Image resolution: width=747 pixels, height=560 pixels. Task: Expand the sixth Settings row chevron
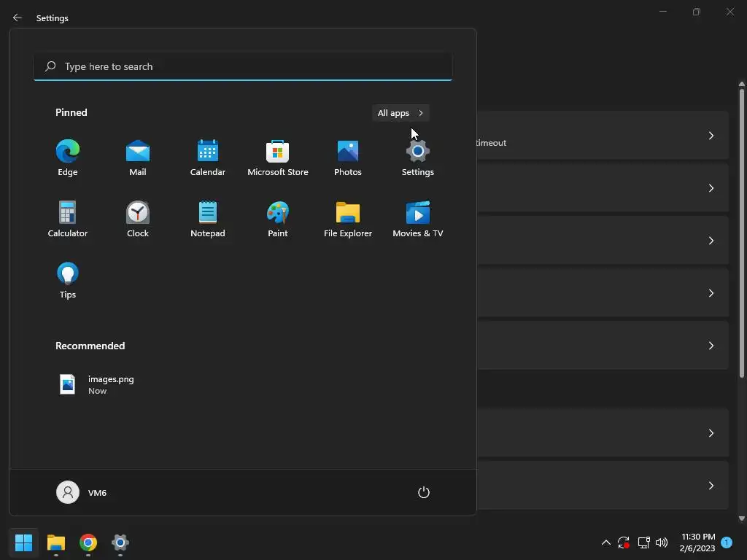click(711, 433)
